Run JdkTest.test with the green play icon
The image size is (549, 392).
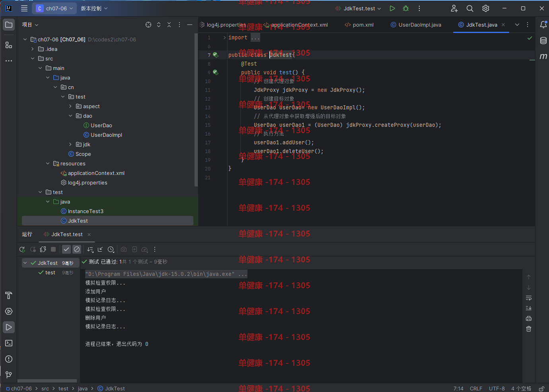coord(392,8)
